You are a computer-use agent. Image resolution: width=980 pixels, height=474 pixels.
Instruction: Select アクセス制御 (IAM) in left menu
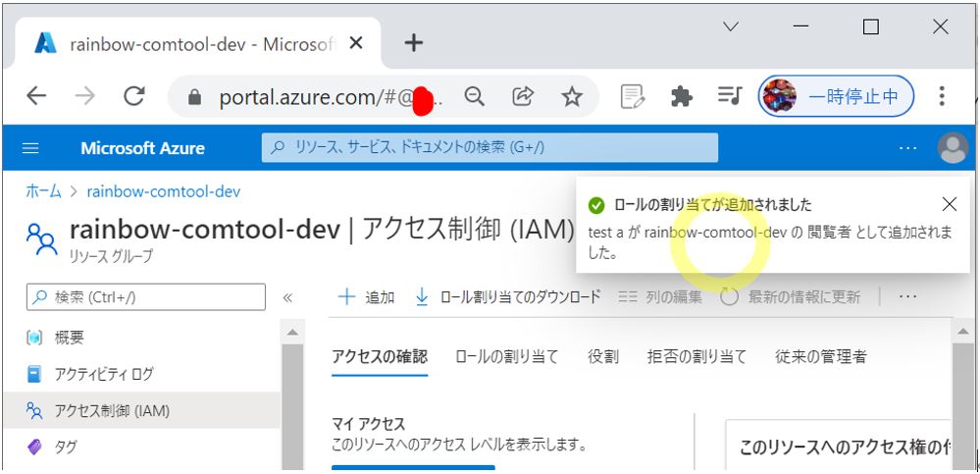click(141, 410)
